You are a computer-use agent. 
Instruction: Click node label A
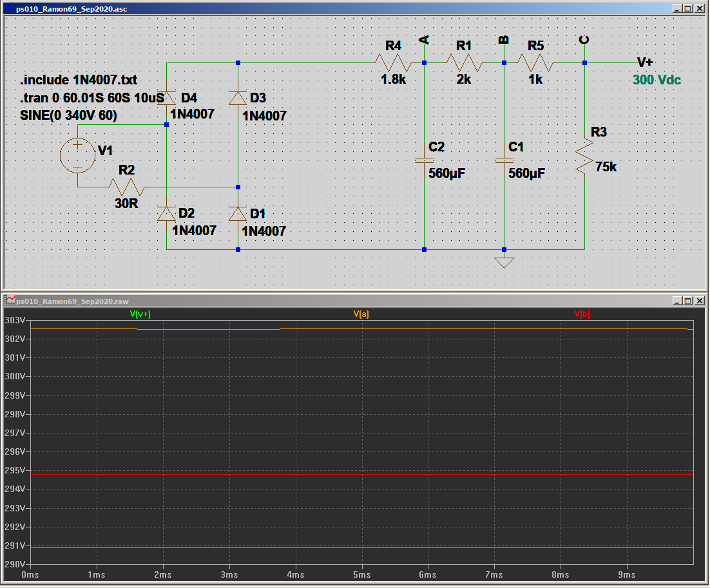pos(424,41)
